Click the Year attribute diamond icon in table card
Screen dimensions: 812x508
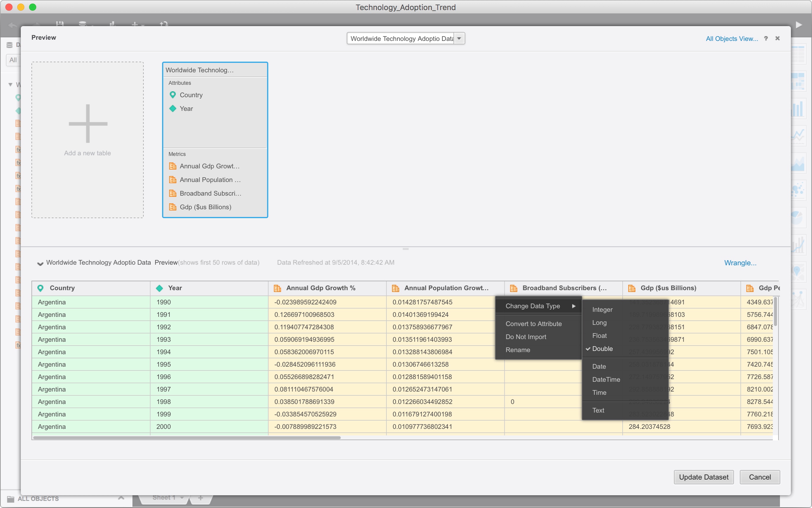pos(173,108)
